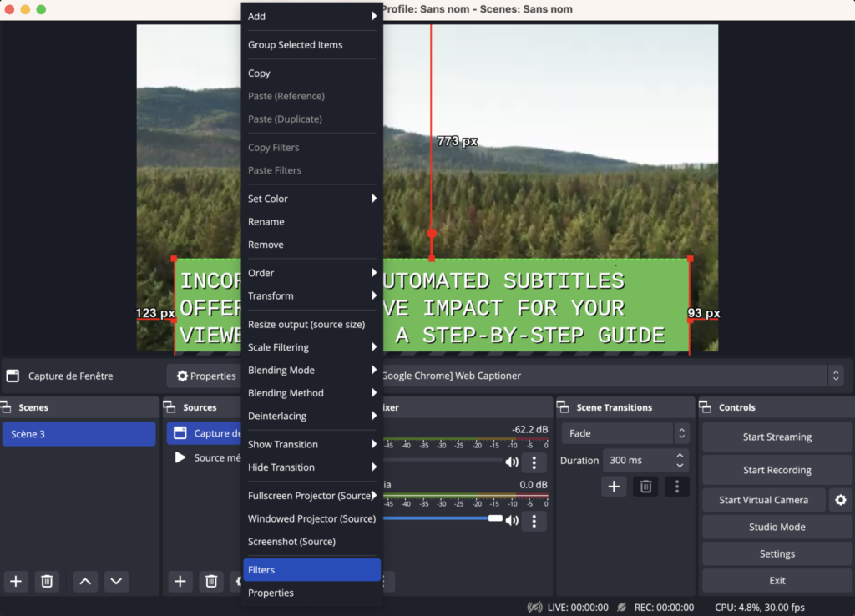Enable Studio Mode
855x616 pixels.
[x=777, y=526]
